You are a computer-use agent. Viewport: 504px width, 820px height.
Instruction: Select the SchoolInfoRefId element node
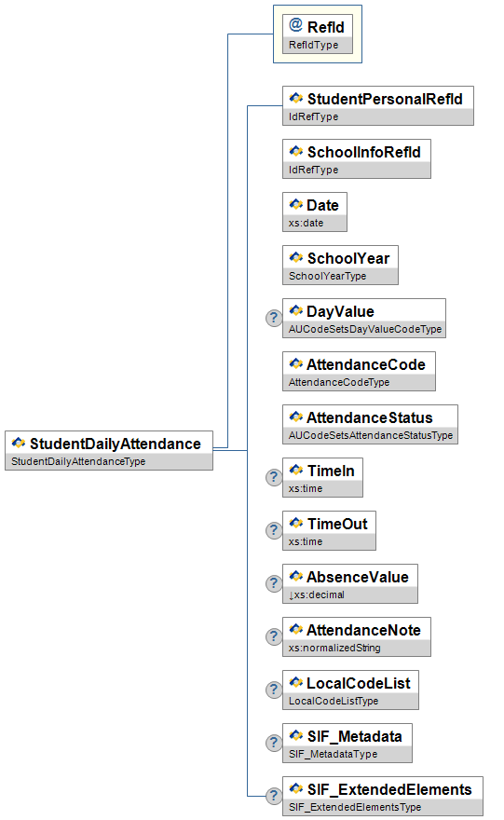tap(357, 159)
